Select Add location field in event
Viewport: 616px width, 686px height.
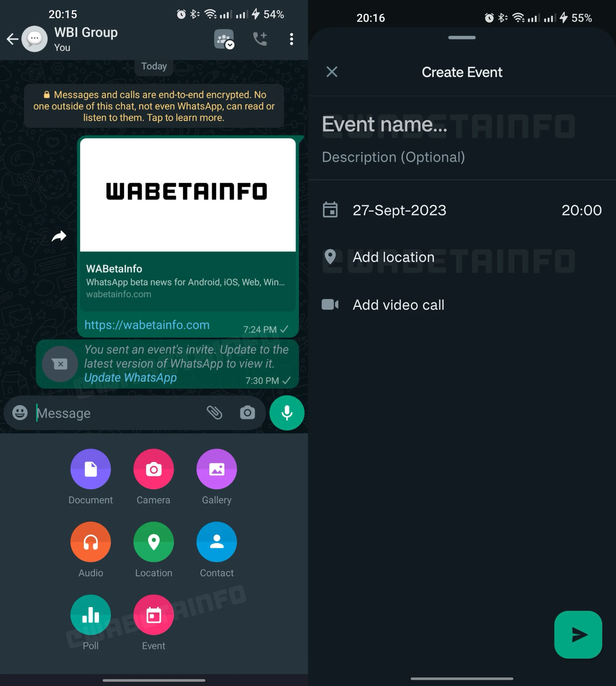coord(392,257)
